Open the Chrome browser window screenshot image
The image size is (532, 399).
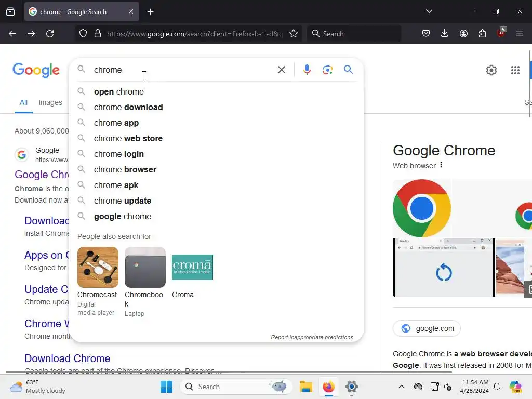click(444, 268)
